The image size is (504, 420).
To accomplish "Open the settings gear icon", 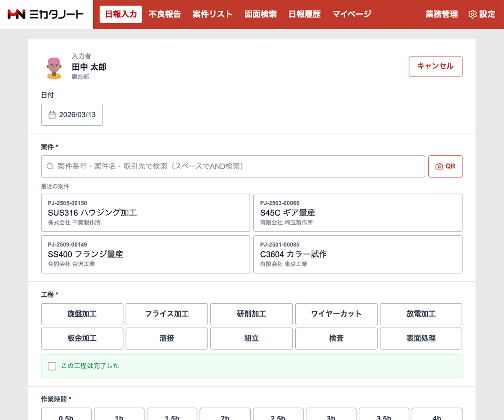I will click(473, 14).
